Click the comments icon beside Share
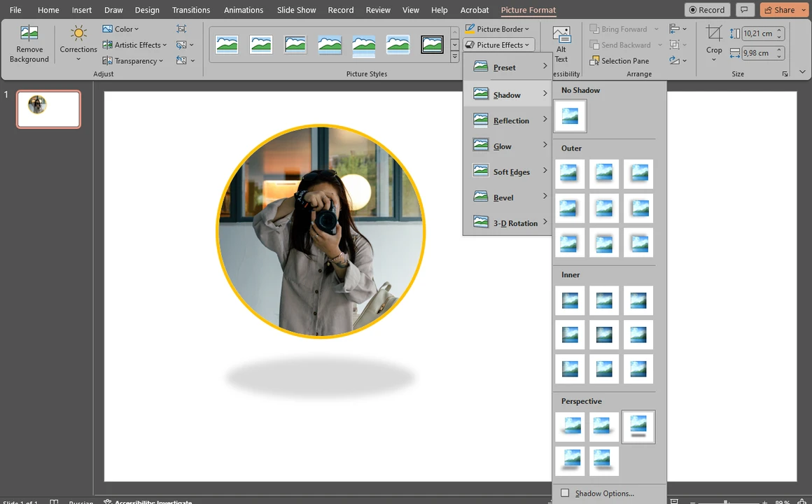This screenshot has height=504, width=812. tap(745, 10)
